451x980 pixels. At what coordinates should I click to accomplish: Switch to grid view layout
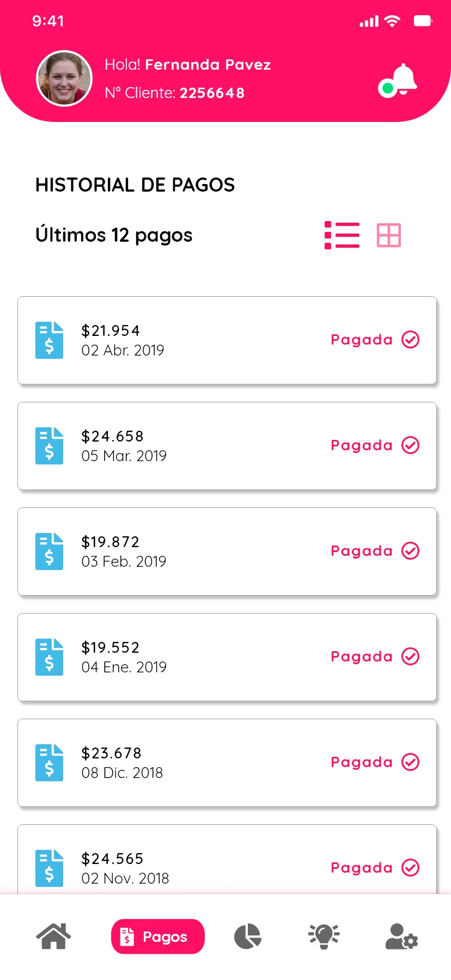click(389, 235)
